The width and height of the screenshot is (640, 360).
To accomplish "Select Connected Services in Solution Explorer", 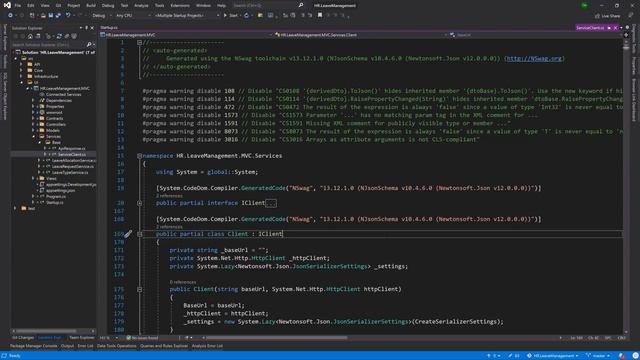I will tap(63, 94).
